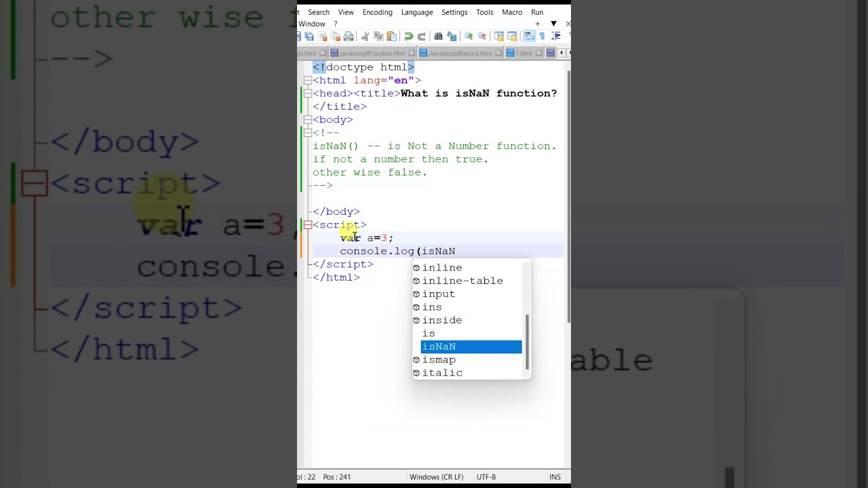
Task: Toggle the Indent Guide icon
Action: pos(555,36)
